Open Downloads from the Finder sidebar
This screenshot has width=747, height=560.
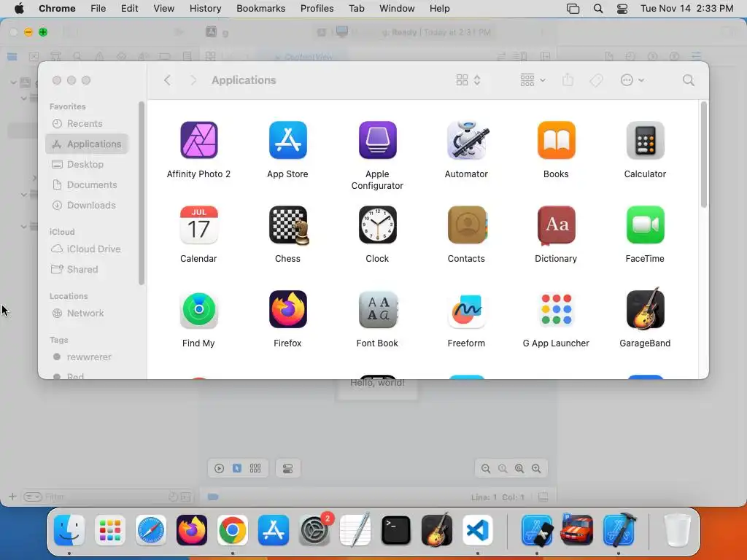click(87, 205)
